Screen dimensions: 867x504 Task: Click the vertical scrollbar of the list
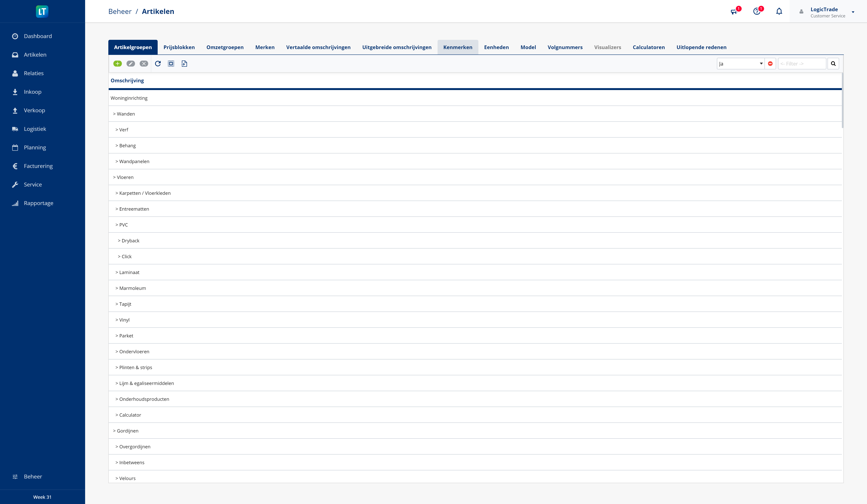click(x=843, y=100)
